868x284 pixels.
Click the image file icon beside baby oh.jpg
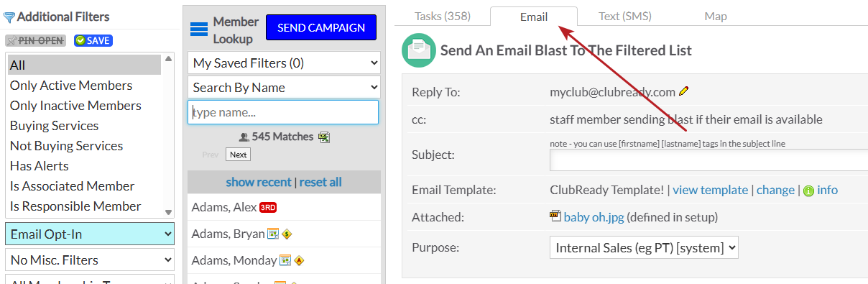tap(555, 216)
